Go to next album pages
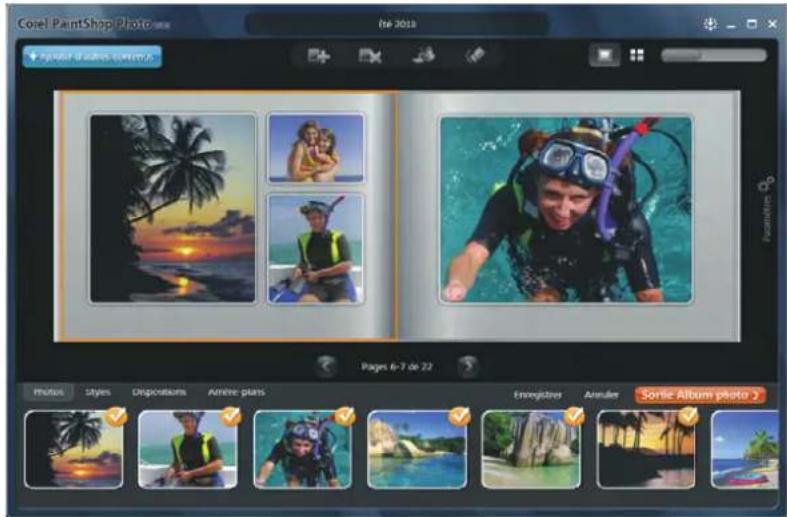Viewport: 787px width, 517px height. coord(468,366)
